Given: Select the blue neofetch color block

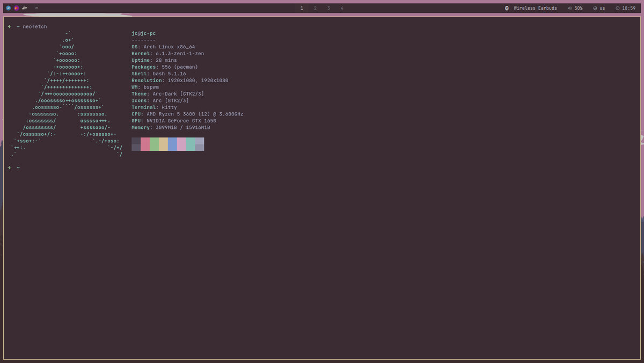Looking at the screenshot, I should [x=173, y=144].
